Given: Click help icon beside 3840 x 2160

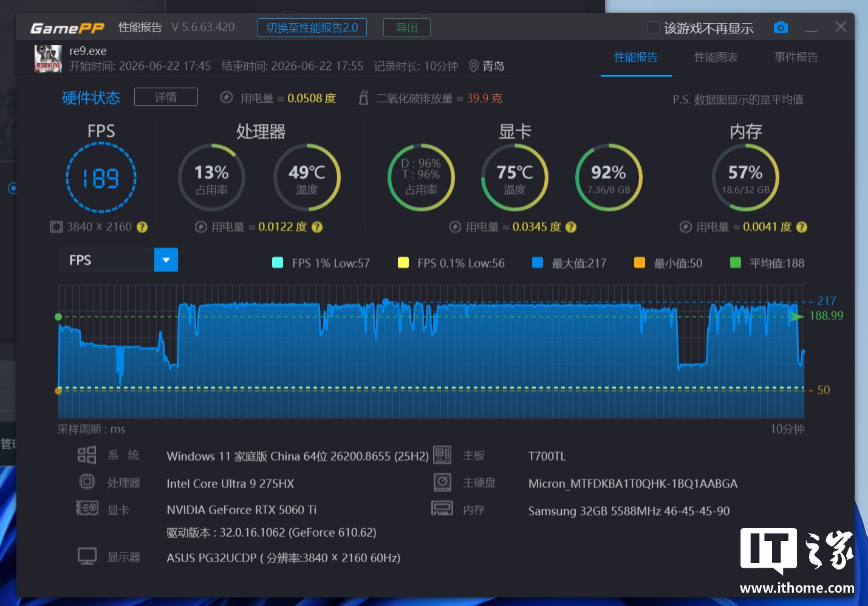Looking at the screenshot, I should tap(142, 227).
